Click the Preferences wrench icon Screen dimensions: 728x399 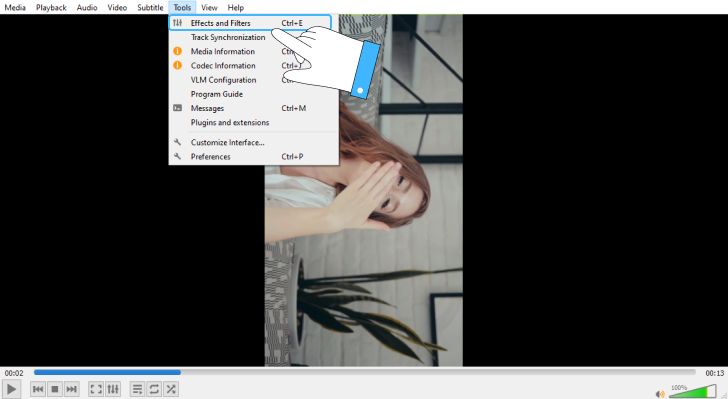pyautogui.click(x=177, y=157)
